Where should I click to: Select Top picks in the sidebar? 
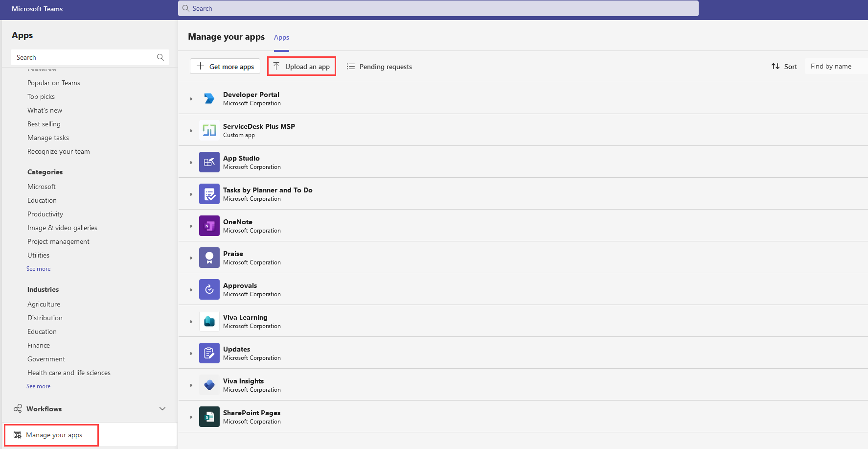[x=41, y=96]
